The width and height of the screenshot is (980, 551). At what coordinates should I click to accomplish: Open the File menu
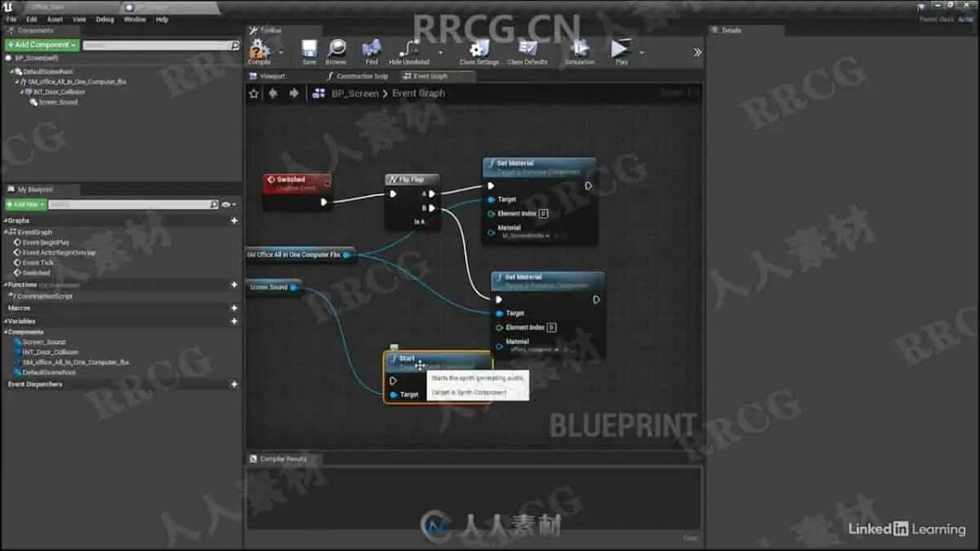click(x=11, y=19)
